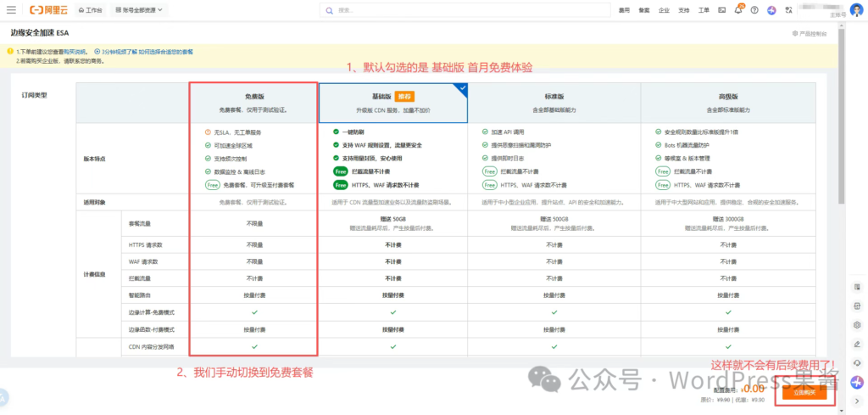Image resolution: width=868 pixels, height=415 pixels.
Task: Open the 3分钟视频了解 link
Action: click(x=119, y=52)
